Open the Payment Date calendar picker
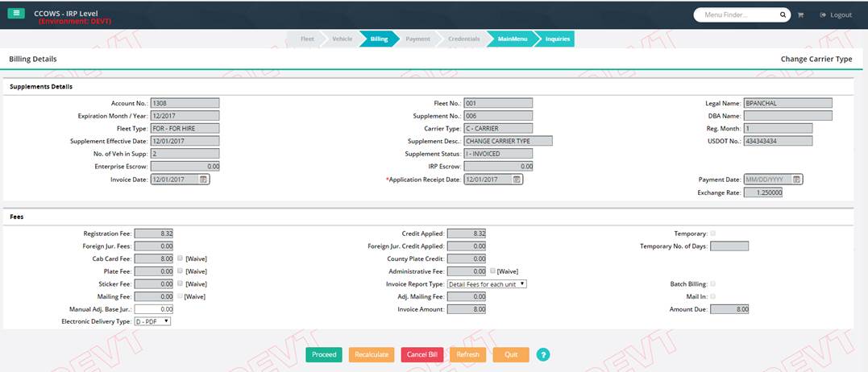 (x=796, y=180)
